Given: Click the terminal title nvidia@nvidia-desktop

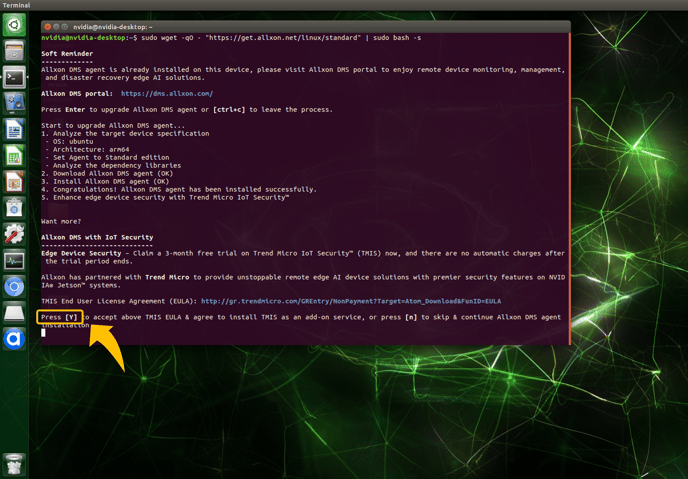Looking at the screenshot, I should tap(113, 27).
